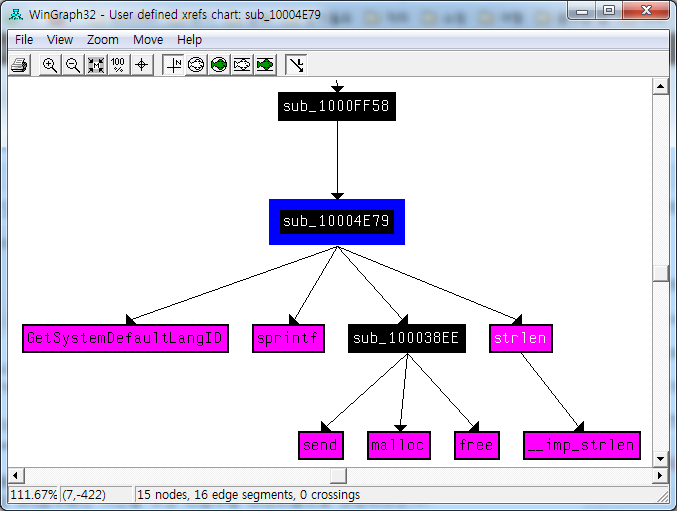The image size is (677, 511).
Task: Click the green Cartesian fish-eye icon
Action: point(265,65)
